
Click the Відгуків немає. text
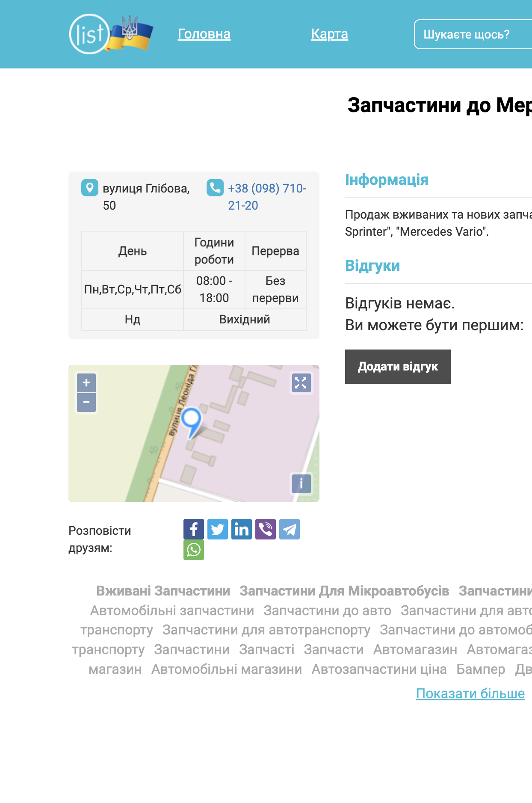(400, 303)
